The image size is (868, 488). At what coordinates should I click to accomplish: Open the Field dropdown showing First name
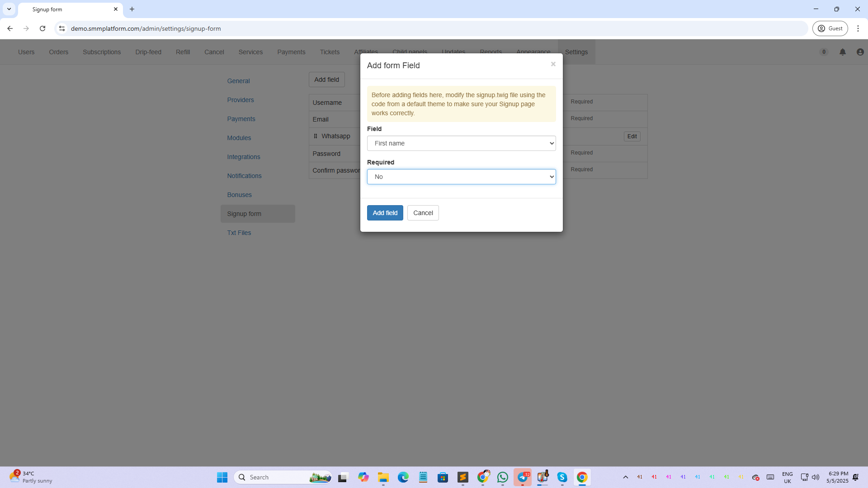[461, 143]
